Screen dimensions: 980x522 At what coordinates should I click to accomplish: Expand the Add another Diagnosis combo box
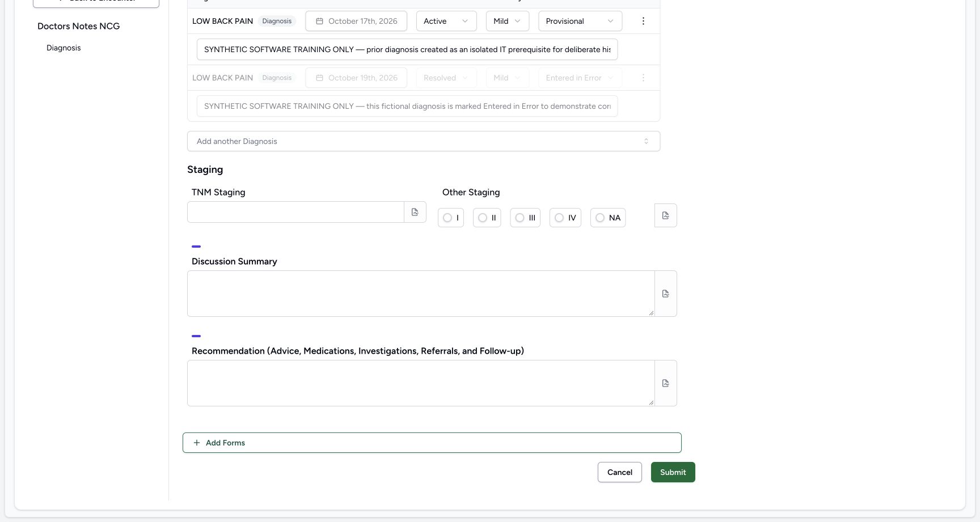[424, 141]
